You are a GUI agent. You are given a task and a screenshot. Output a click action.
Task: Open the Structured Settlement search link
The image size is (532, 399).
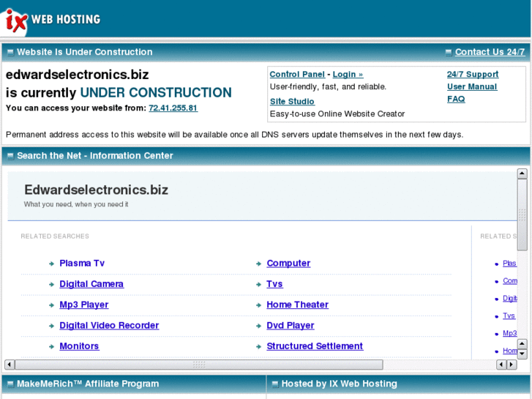coord(315,346)
